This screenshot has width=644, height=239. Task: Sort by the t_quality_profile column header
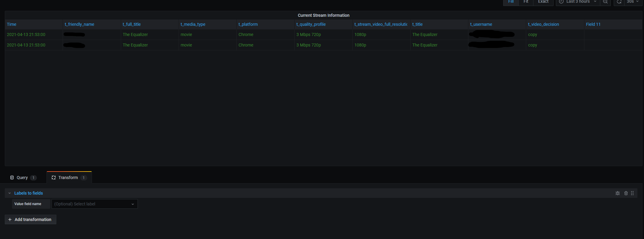(311, 24)
